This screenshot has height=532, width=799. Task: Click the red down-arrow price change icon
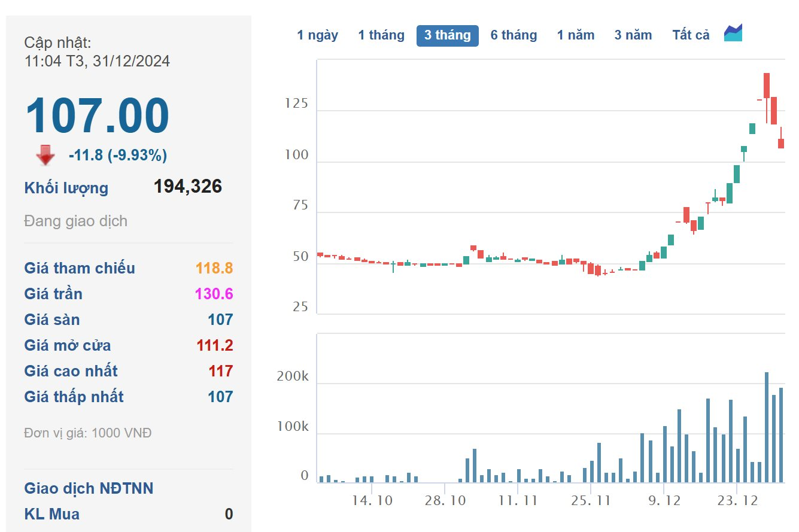45,156
